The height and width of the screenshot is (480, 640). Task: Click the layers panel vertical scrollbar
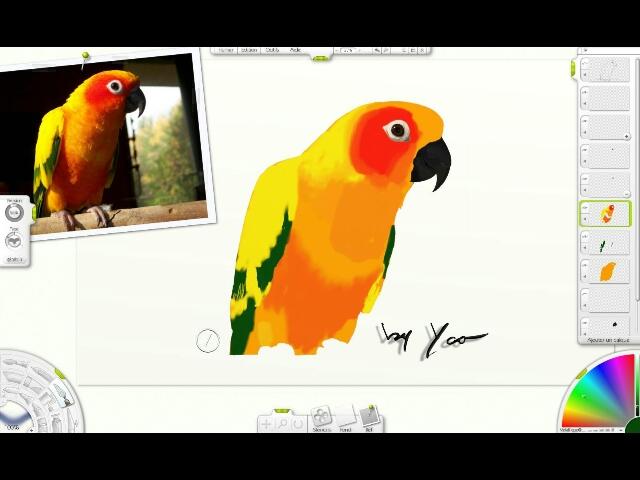pos(637,180)
